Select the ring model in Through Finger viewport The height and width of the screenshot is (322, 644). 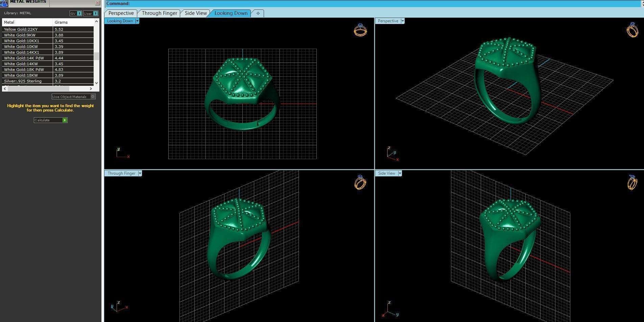click(238, 239)
